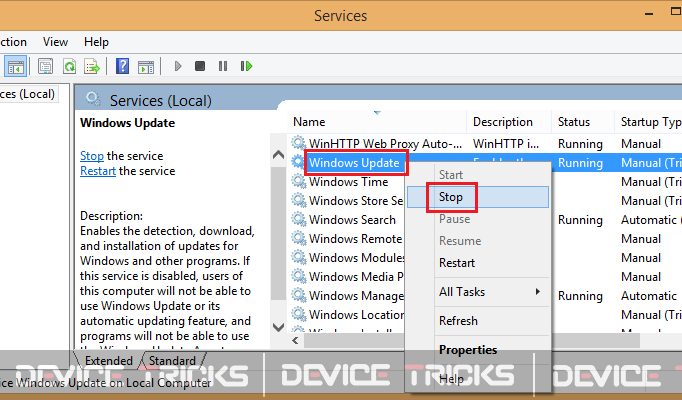The width and height of the screenshot is (682, 400).
Task: Click the Properties toolbar icon
Action: tap(45, 67)
